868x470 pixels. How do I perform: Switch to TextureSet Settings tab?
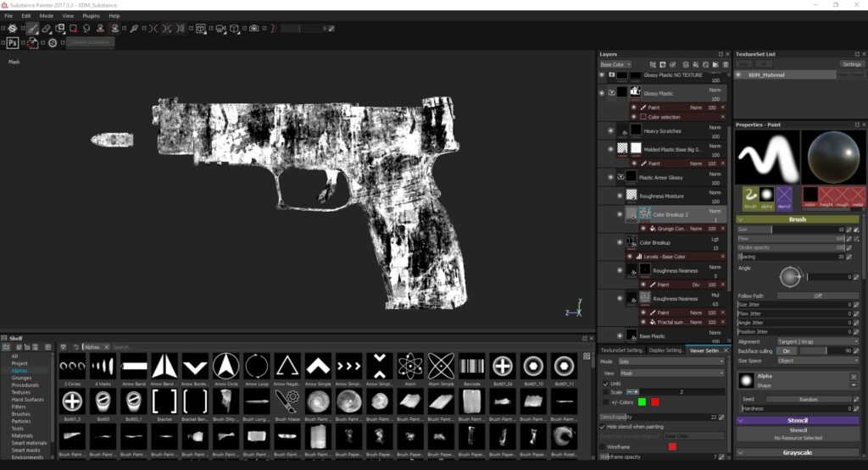tap(621, 350)
